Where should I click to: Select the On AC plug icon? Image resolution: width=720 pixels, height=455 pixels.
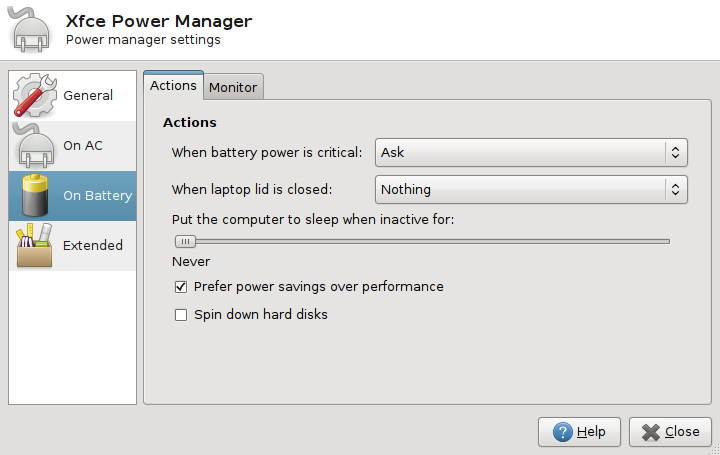(35, 146)
